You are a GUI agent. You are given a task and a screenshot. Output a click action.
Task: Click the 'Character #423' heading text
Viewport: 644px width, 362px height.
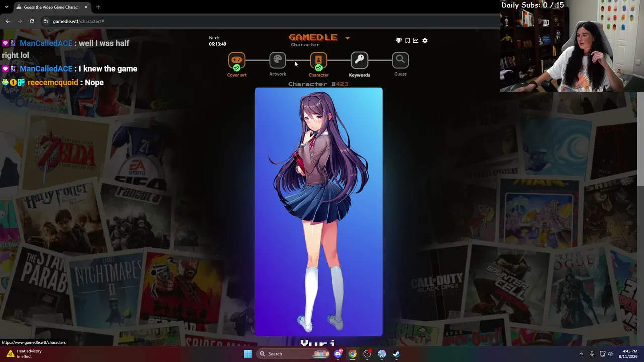[x=318, y=84]
